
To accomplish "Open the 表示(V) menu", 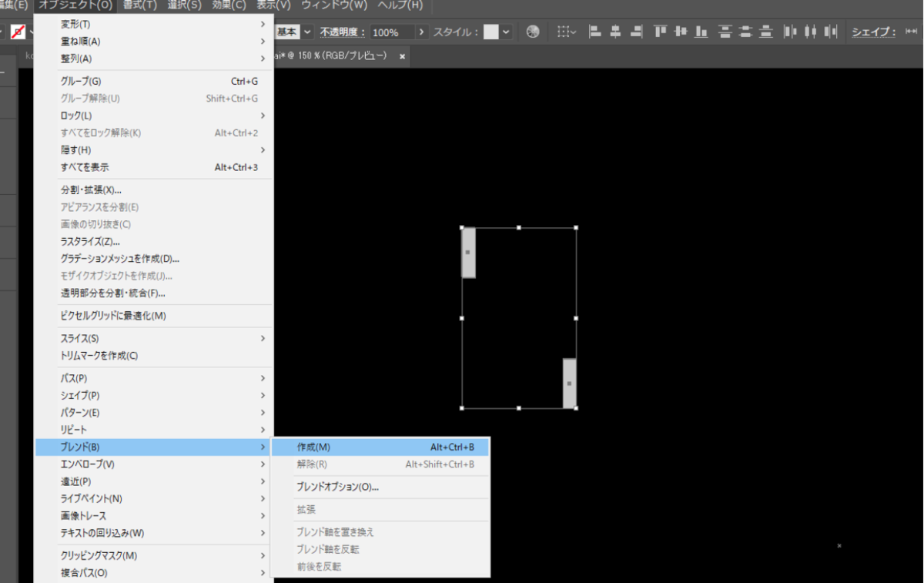I will tap(273, 5).
